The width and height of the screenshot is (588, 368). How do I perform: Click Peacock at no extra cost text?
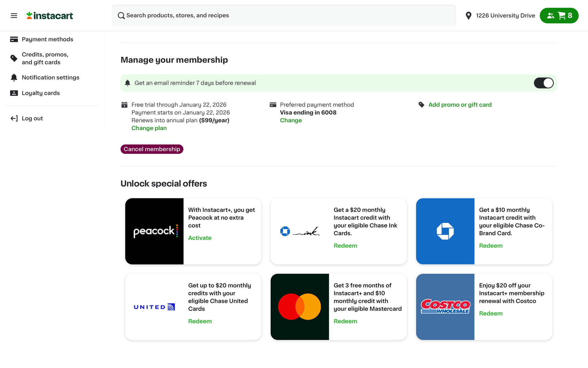222,218
